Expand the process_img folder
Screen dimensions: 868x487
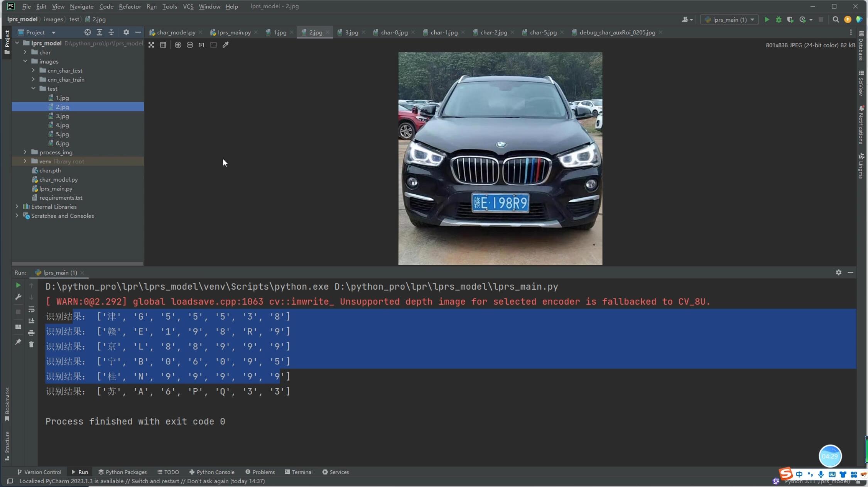[x=25, y=152]
